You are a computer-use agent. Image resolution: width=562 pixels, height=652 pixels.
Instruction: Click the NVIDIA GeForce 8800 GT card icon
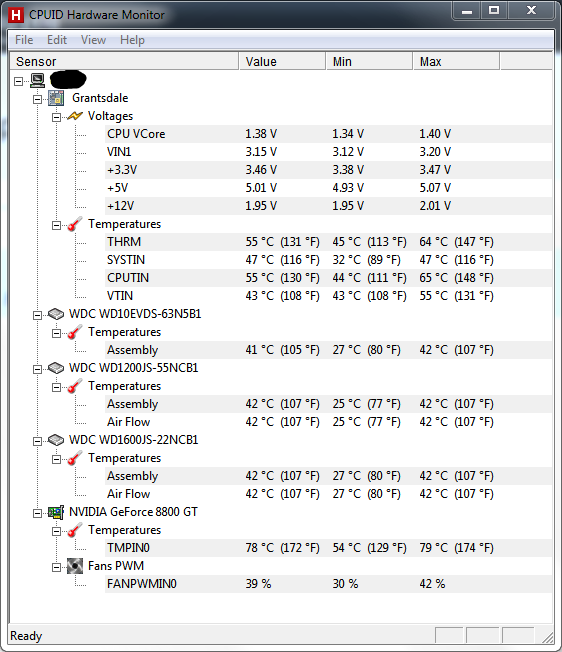click(56, 512)
